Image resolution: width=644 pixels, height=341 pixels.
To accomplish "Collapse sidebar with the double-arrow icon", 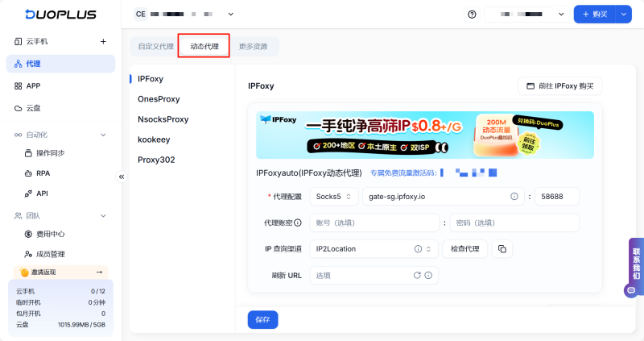I will point(122,177).
